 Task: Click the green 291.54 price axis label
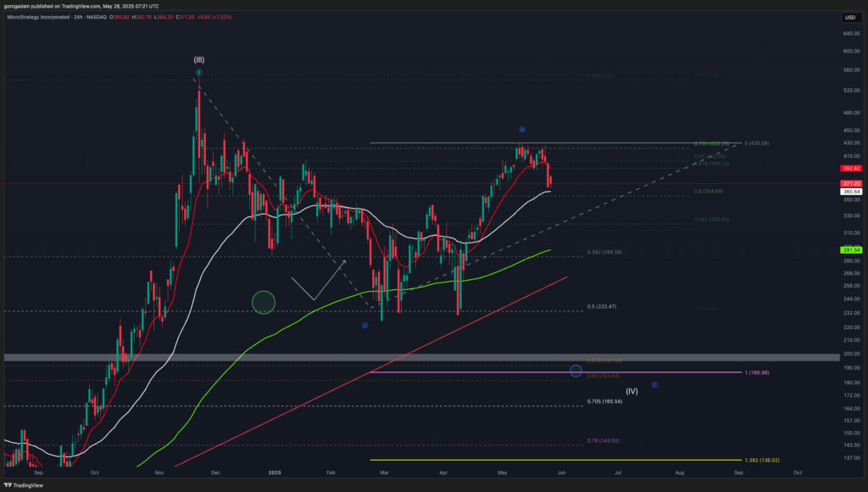point(851,250)
